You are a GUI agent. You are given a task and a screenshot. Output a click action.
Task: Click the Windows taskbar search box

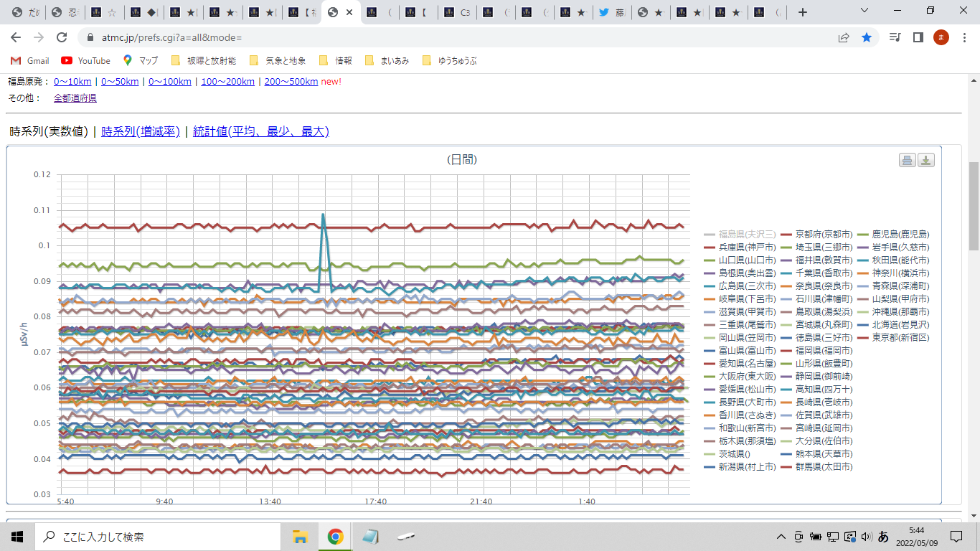click(x=158, y=537)
